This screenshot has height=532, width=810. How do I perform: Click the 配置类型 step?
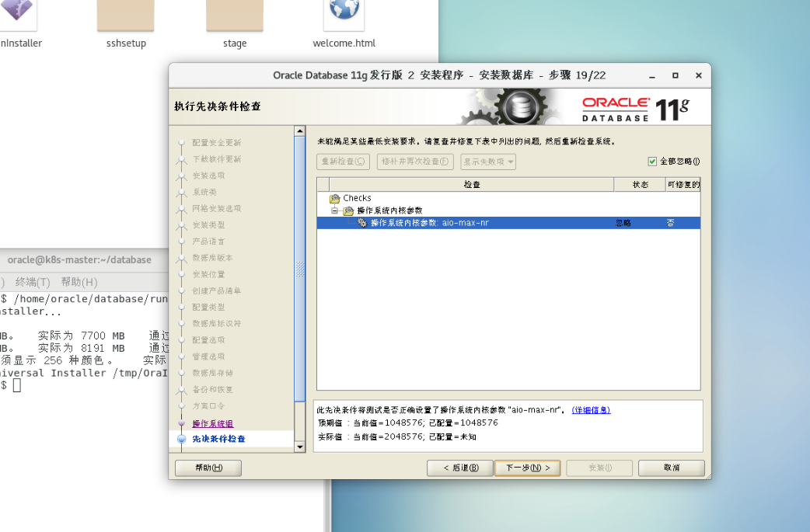point(208,307)
